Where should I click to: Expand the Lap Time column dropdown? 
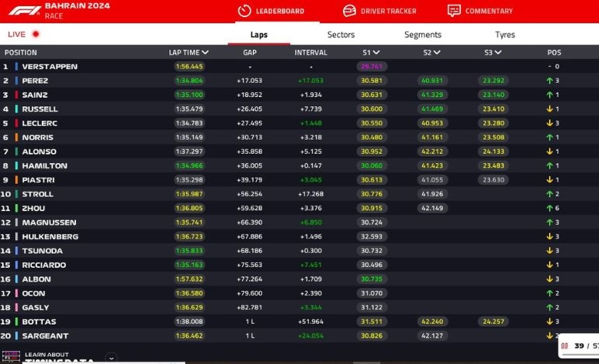click(205, 53)
